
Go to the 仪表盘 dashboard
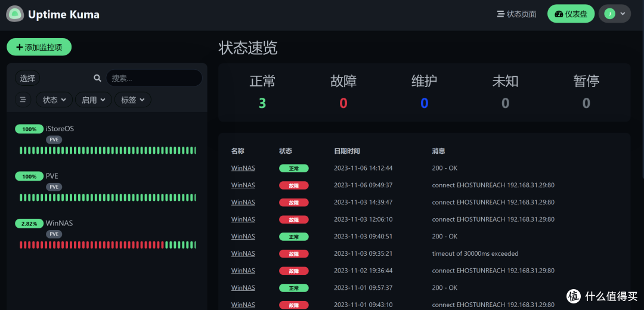pyautogui.click(x=571, y=14)
